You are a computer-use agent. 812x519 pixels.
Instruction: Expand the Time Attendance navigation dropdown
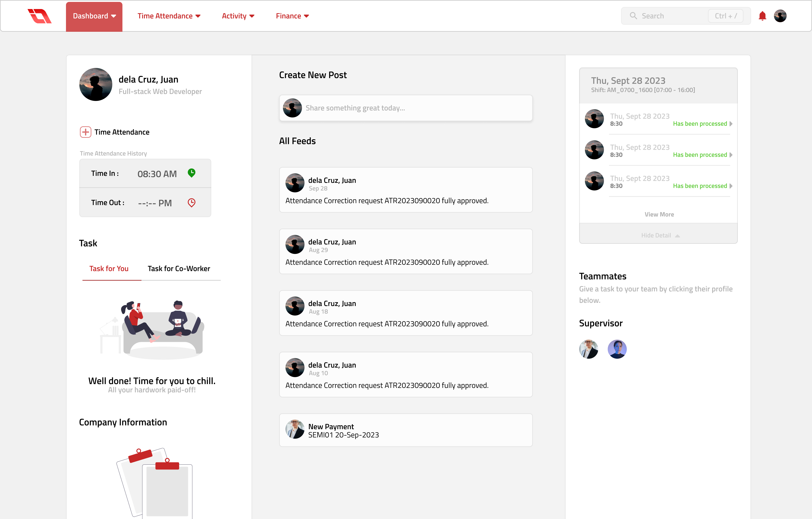pyautogui.click(x=169, y=16)
